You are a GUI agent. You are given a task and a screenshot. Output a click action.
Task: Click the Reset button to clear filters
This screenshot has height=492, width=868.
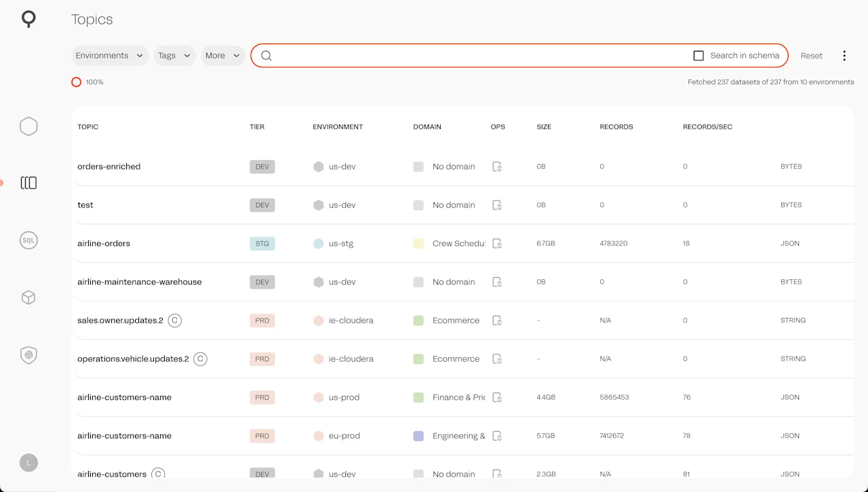(811, 56)
